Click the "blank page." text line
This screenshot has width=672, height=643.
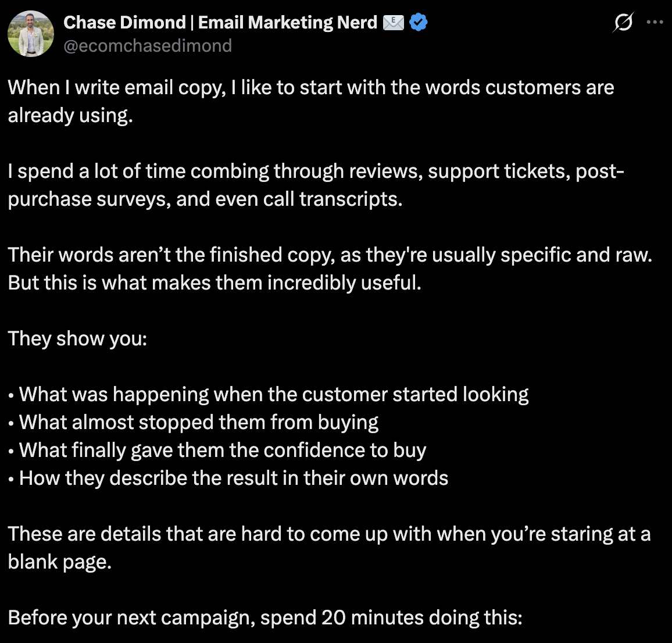(x=60, y=562)
